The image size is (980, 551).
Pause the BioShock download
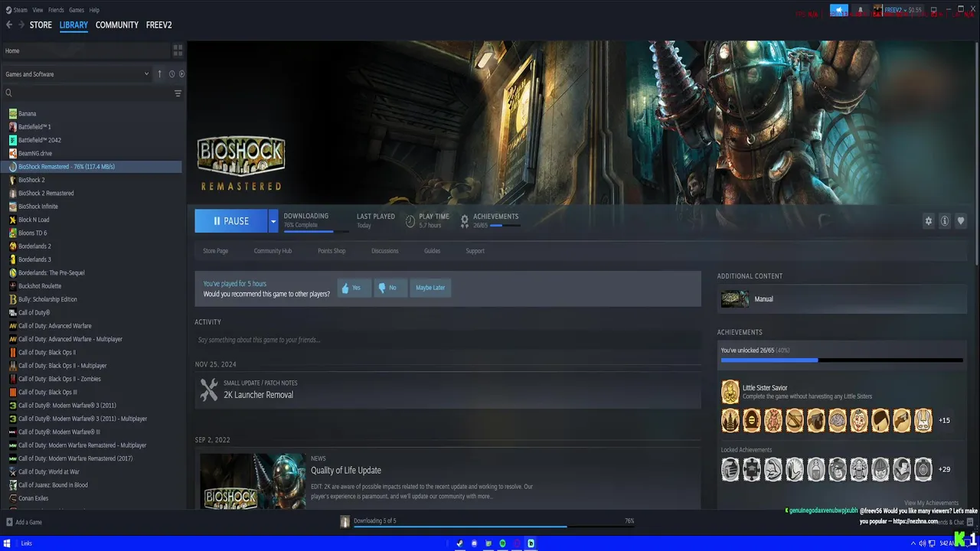click(x=231, y=221)
